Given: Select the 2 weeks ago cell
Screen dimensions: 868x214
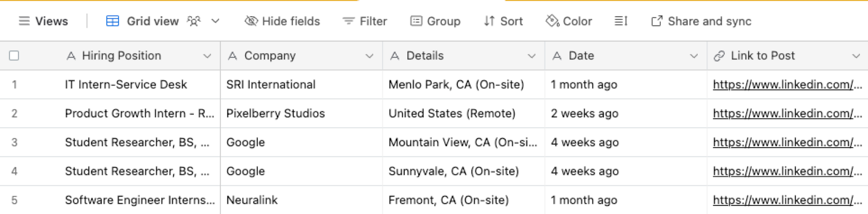Looking at the screenshot, I should (x=626, y=114).
